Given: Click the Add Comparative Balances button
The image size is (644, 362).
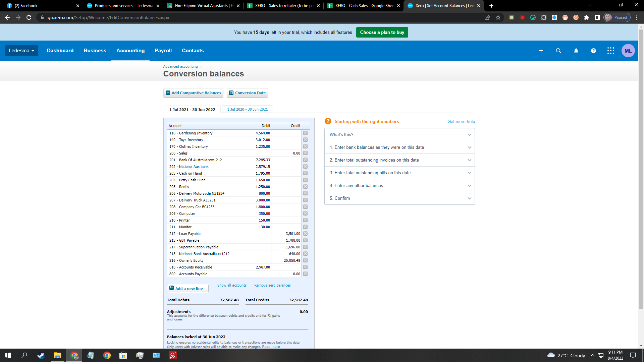Looking at the screenshot, I should pos(193,93).
